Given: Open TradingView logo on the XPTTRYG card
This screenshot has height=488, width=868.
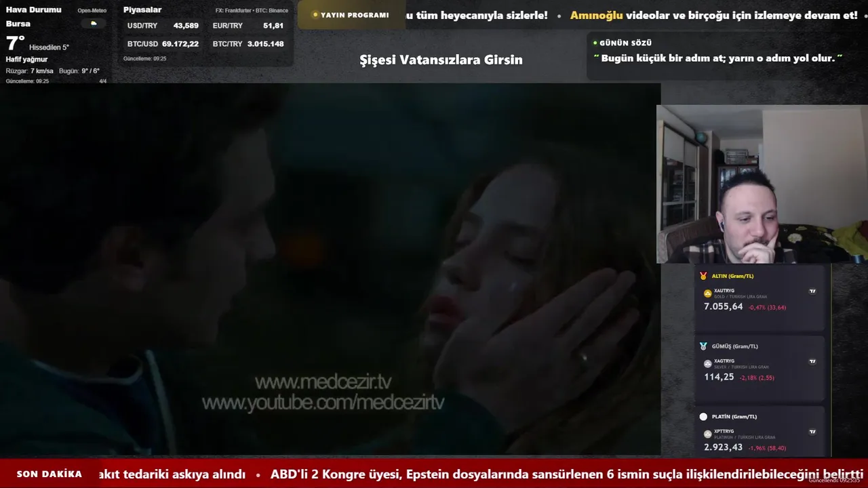Looking at the screenshot, I should click(x=812, y=431).
